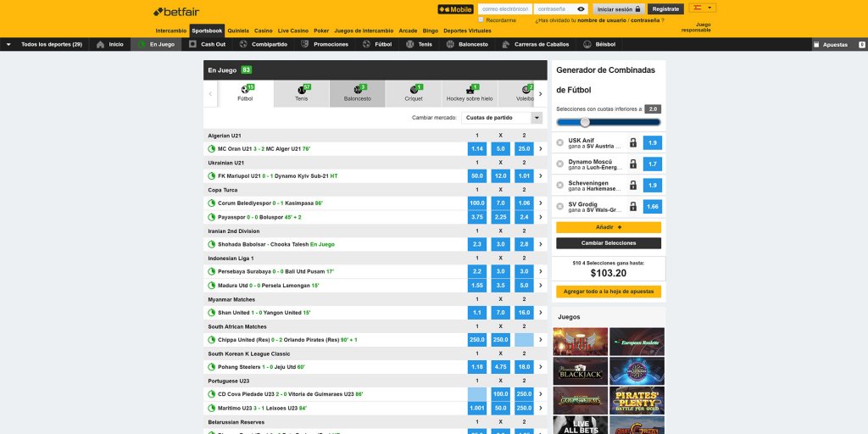The width and height of the screenshot is (868, 434).
Task: Remove Dynamo Moscú selection
Action: (559, 164)
